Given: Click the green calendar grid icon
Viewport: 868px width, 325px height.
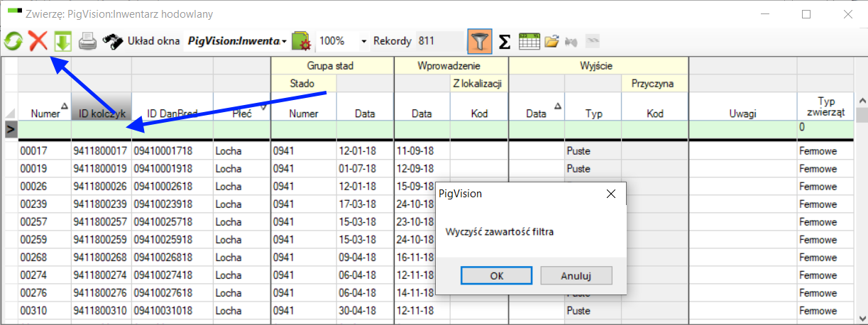Looking at the screenshot, I should click(x=529, y=41).
